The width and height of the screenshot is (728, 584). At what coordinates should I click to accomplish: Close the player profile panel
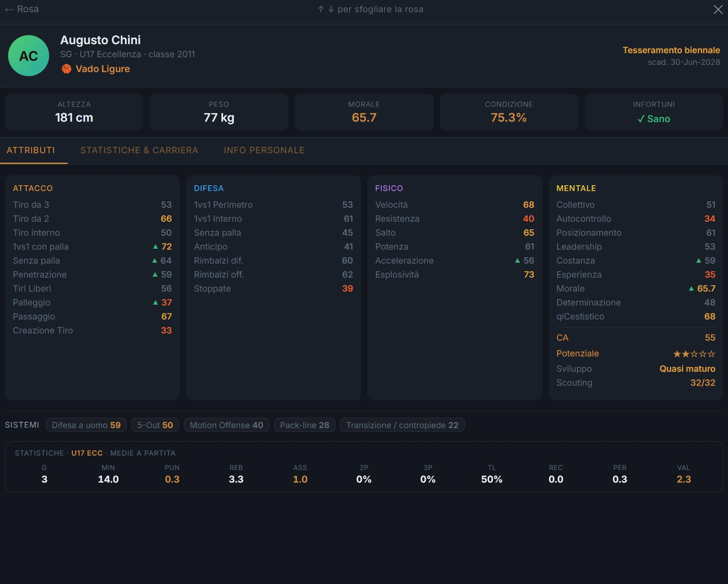tap(718, 9)
